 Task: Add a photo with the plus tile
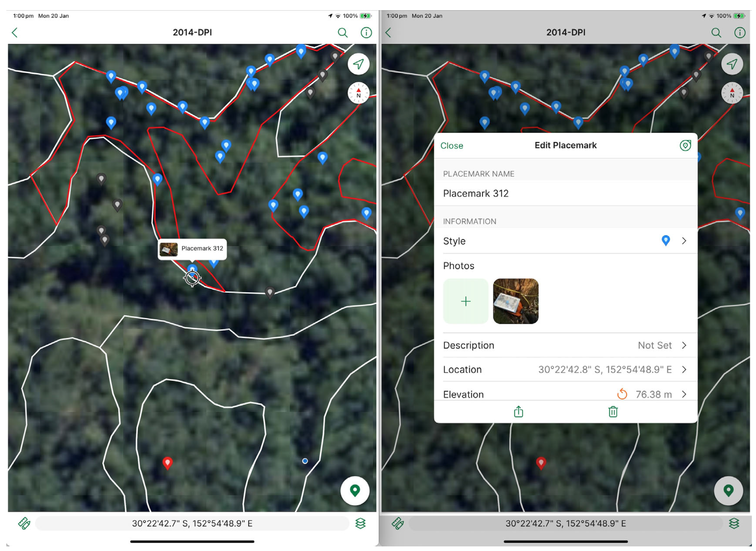[x=465, y=301]
